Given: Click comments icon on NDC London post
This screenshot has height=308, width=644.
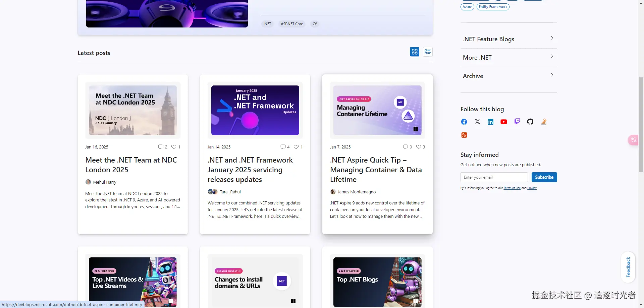Looking at the screenshot, I should click(x=160, y=147).
